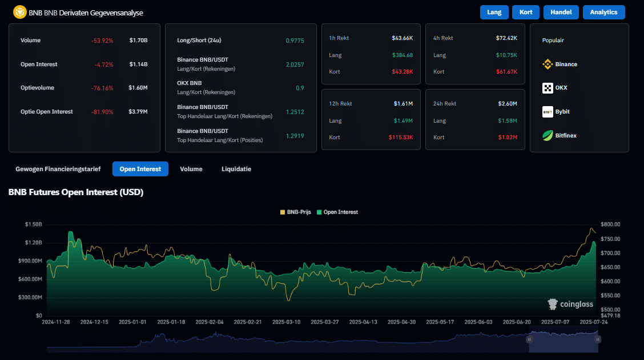The image size is (644, 360).
Task: Click the 24h Lang value $1.58M
Action: coord(508,121)
